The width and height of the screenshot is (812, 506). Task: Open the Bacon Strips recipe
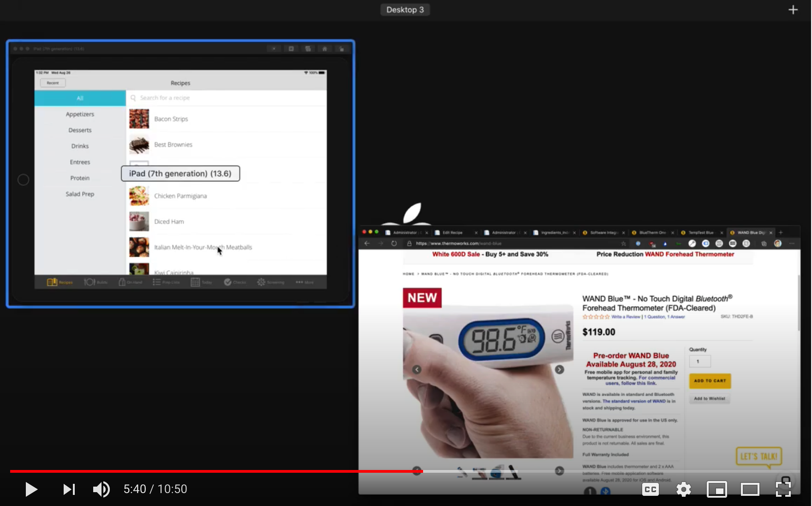[226, 119]
